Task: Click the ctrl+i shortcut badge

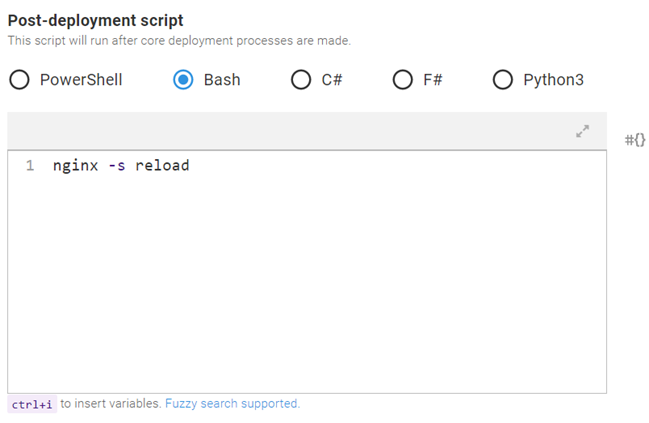Action: 32,404
